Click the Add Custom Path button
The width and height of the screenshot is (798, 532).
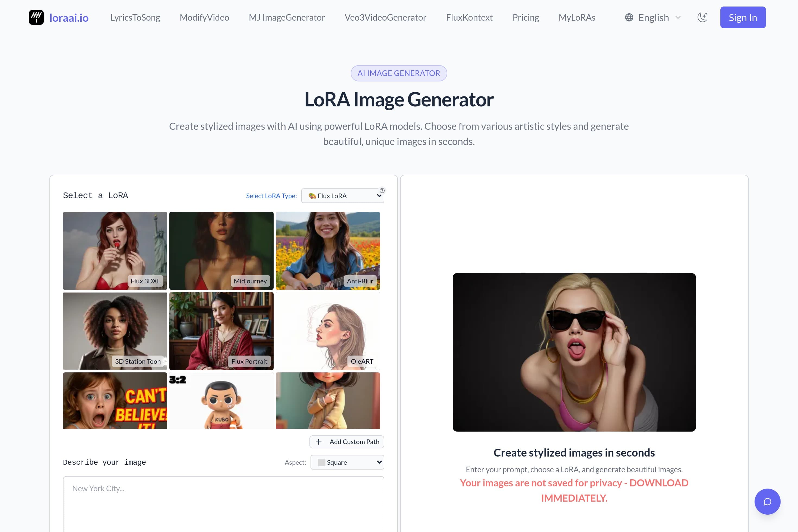pyautogui.click(x=347, y=442)
